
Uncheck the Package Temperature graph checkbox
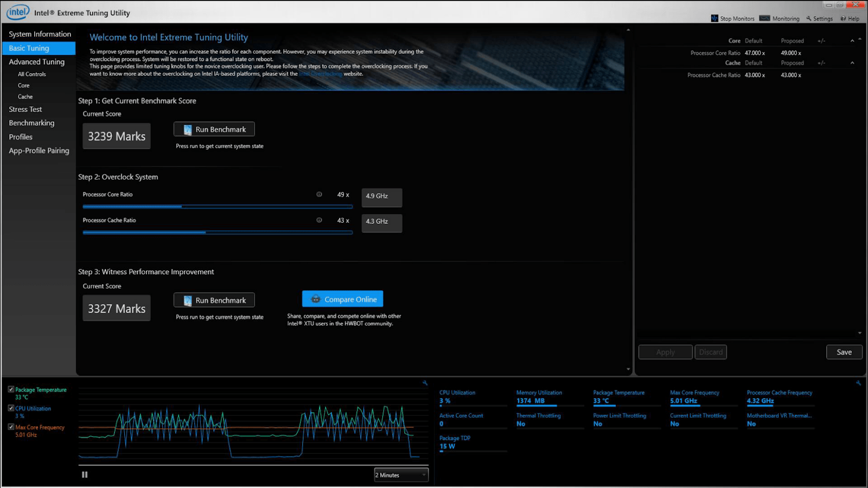click(x=11, y=389)
